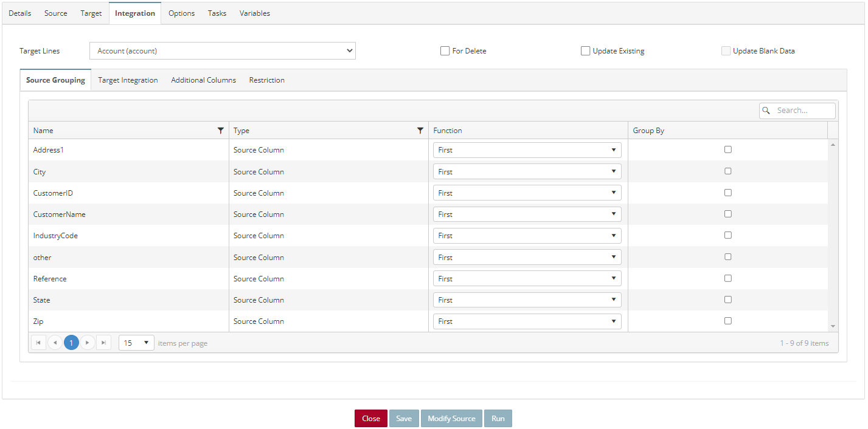Open Function dropdown for City
The width and height of the screenshot is (868, 429).
coord(527,171)
